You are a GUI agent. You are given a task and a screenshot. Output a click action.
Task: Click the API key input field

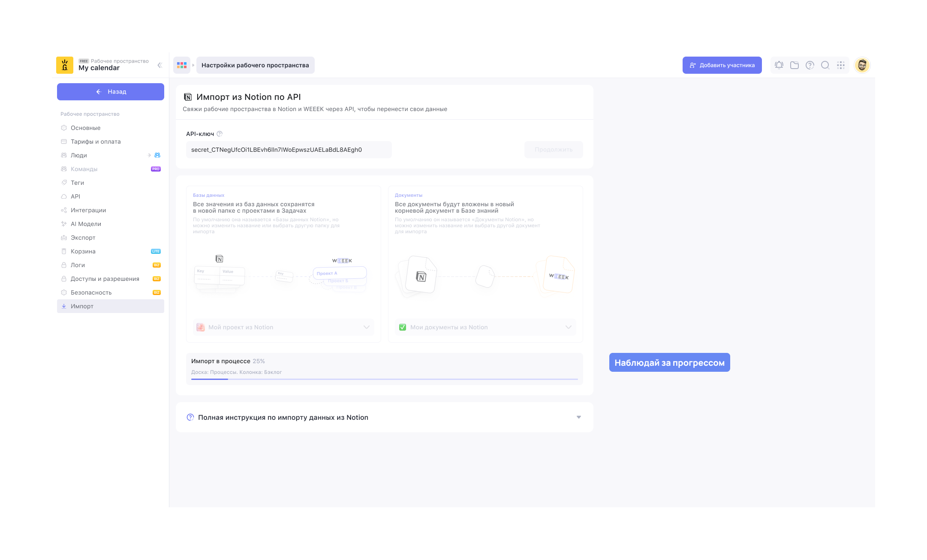pos(289,150)
